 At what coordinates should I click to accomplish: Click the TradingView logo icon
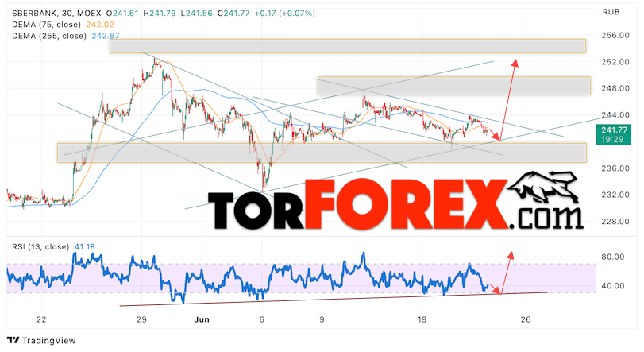tap(13, 341)
